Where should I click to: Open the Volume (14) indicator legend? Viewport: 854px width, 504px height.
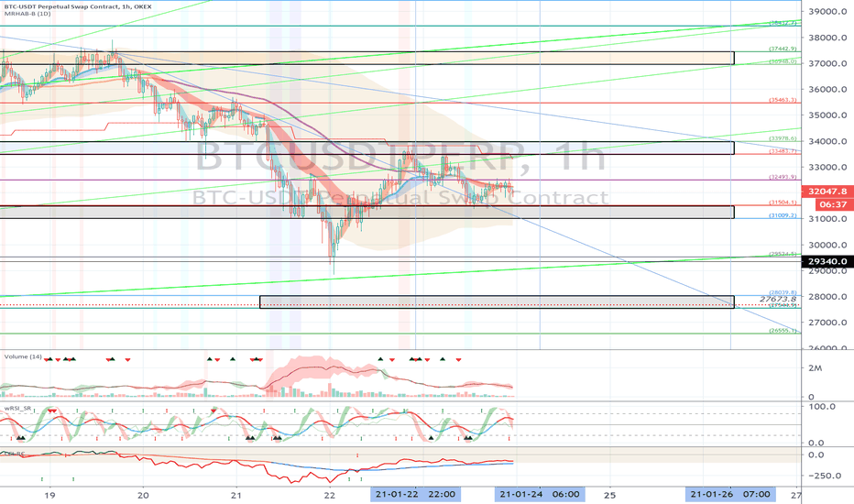[23, 356]
